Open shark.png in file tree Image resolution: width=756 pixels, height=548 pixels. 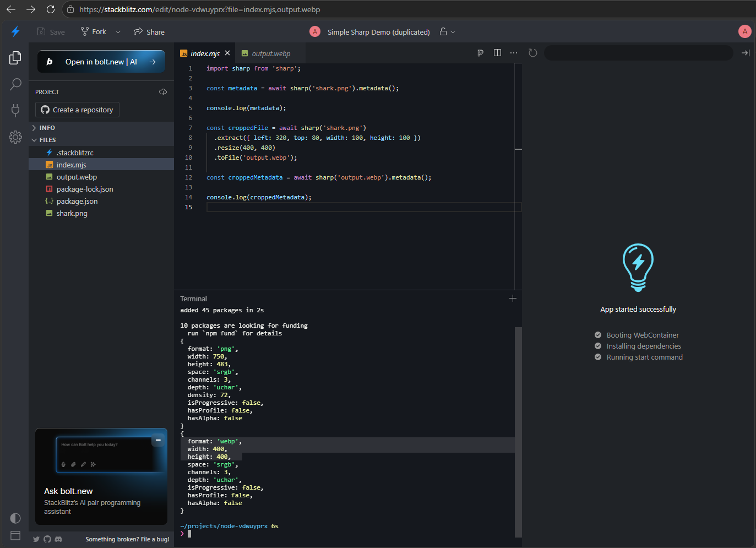101,213
